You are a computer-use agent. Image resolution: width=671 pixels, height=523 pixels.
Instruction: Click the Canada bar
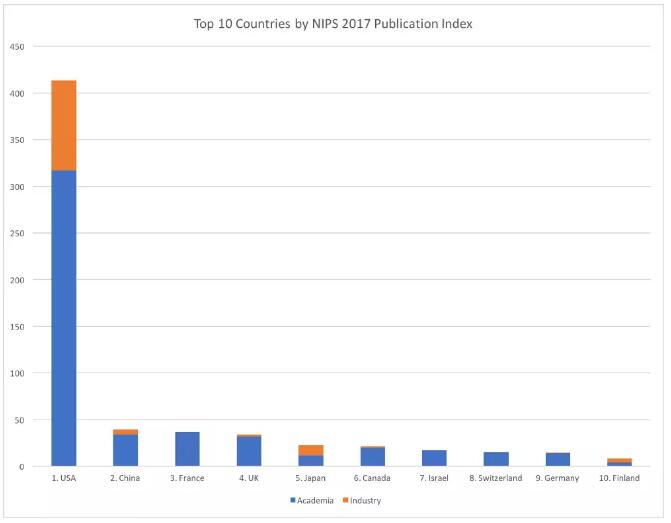(373, 456)
